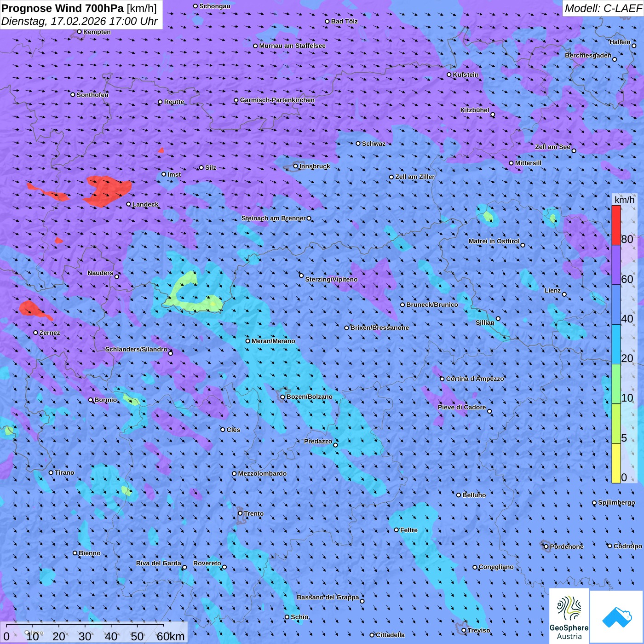Click the GeoSphere Austria logo
Image resolution: width=644 pixels, height=644 pixels.
point(569,615)
